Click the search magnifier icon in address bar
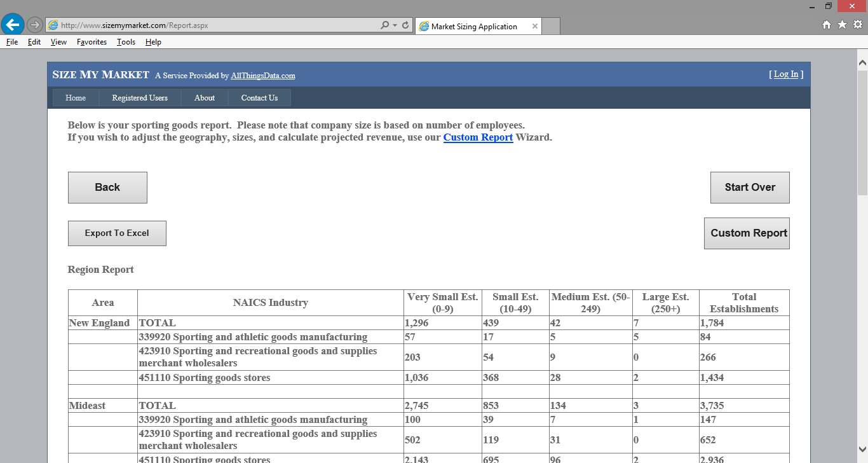This screenshot has height=463, width=868. [x=384, y=25]
